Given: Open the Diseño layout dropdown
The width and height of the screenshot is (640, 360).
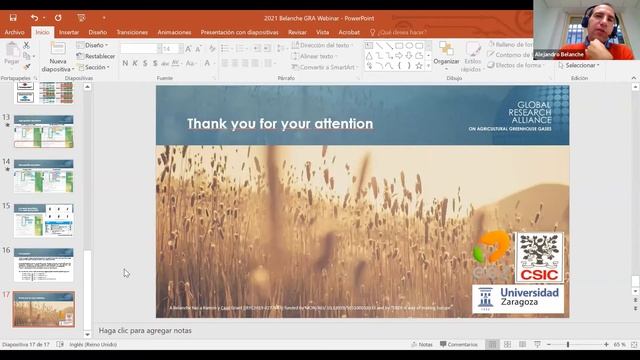Looking at the screenshot, I should pyautogui.click(x=93, y=45).
